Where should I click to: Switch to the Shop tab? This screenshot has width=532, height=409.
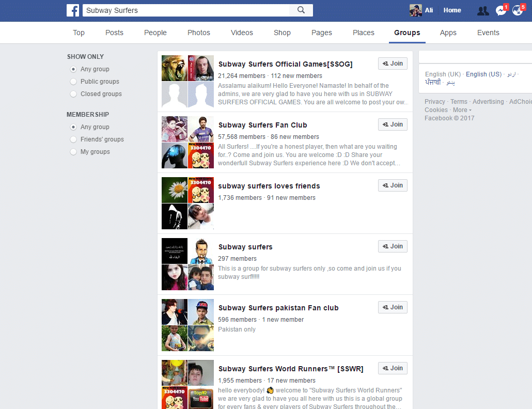click(283, 33)
